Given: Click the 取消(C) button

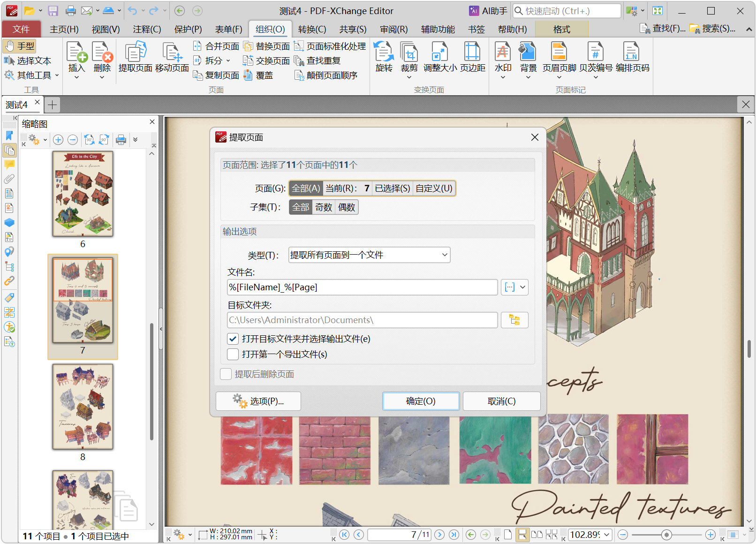Looking at the screenshot, I should point(501,401).
